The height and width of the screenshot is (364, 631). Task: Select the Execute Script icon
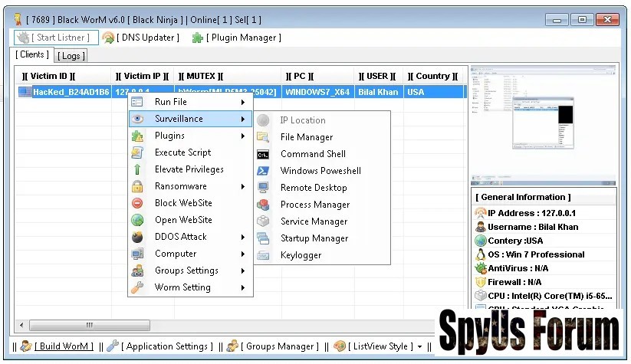pyautogui.click(x=137, y=152)
